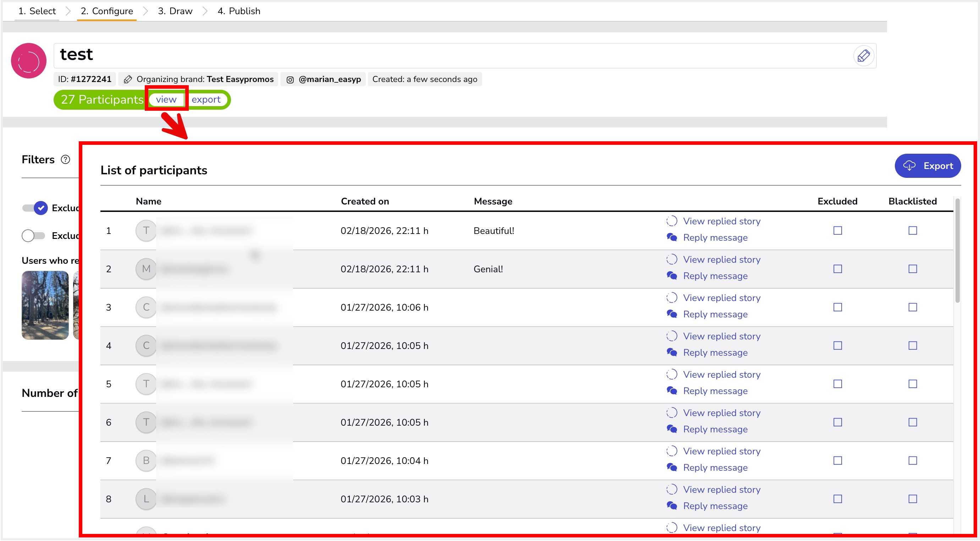This screenshot has width=980, height=541.
Task: Open View replied story for participant 4
Action: pos(721,336)
